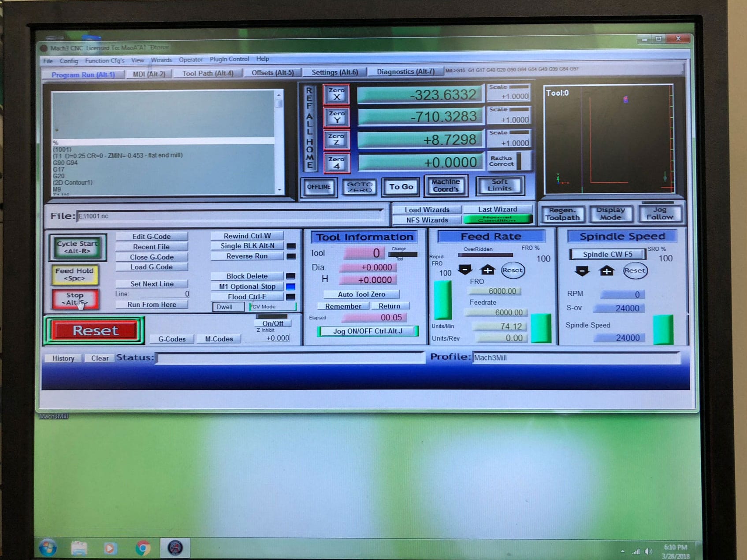Click the Zero 4 axis button

(337, 163)
